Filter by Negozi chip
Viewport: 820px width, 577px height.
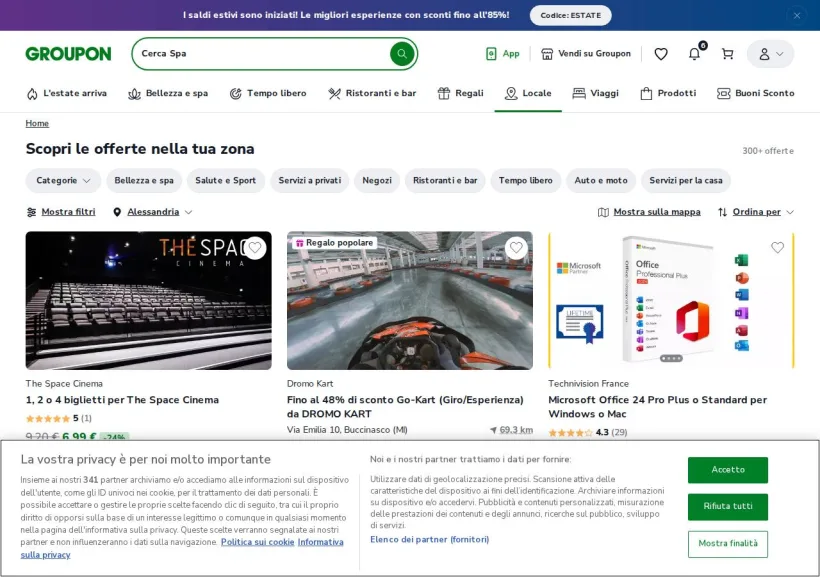[377, 180]
